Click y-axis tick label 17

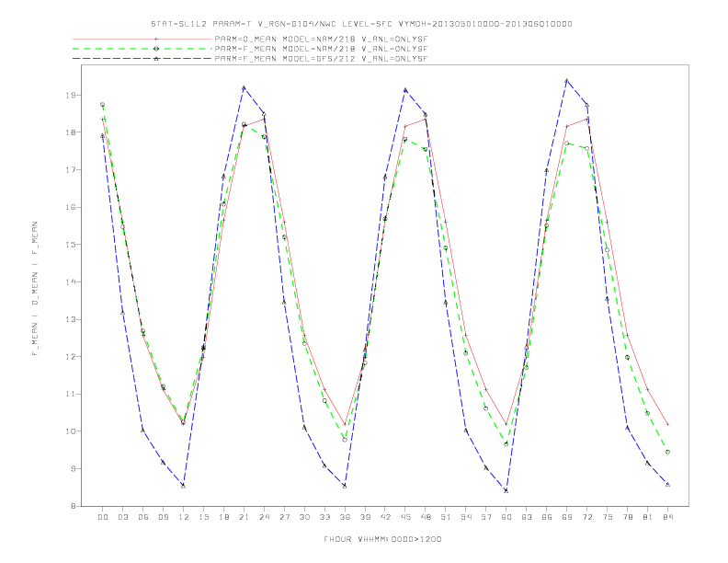click(71, 170)
